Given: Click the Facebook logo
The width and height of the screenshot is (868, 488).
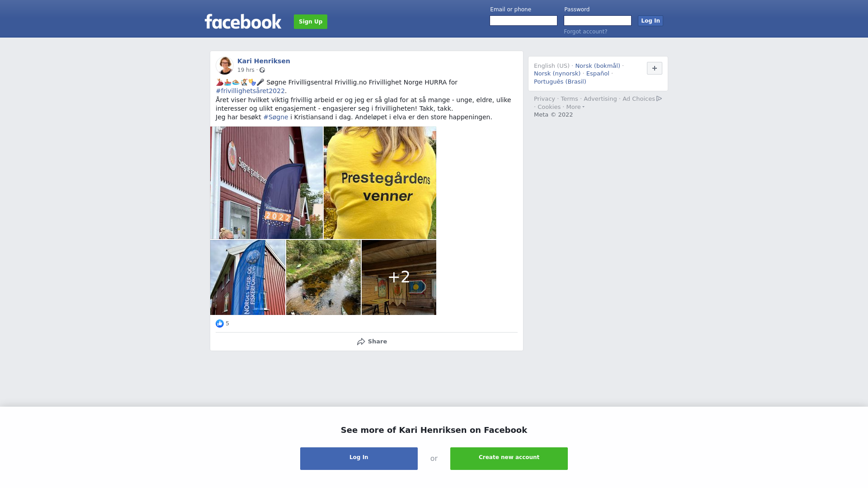Looking at the screenshot, I should pyautogui.click(x=243, y=21).
